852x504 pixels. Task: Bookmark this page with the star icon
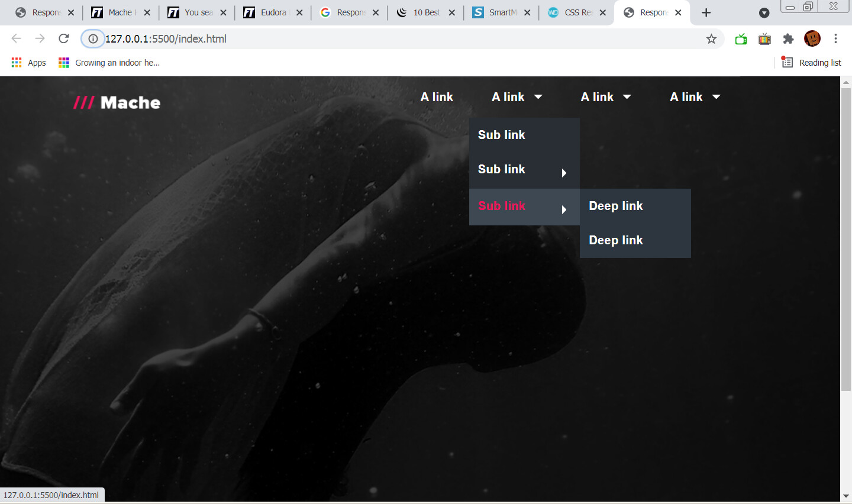(711, 38)
